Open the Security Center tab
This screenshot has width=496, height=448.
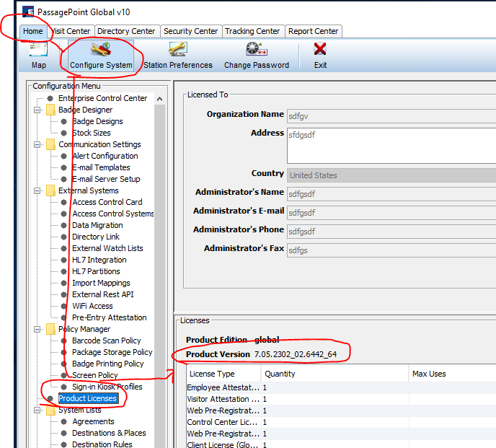[x=191, y=31]
